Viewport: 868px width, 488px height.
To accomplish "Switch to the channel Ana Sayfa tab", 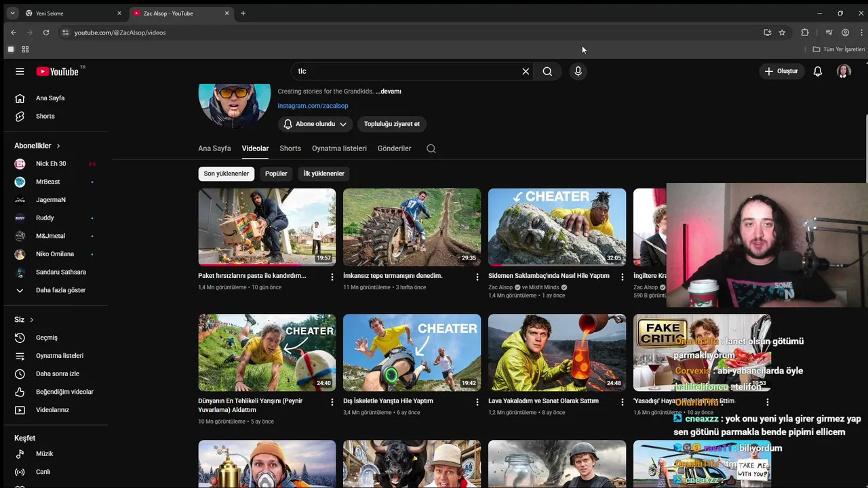I will point(214,148).
